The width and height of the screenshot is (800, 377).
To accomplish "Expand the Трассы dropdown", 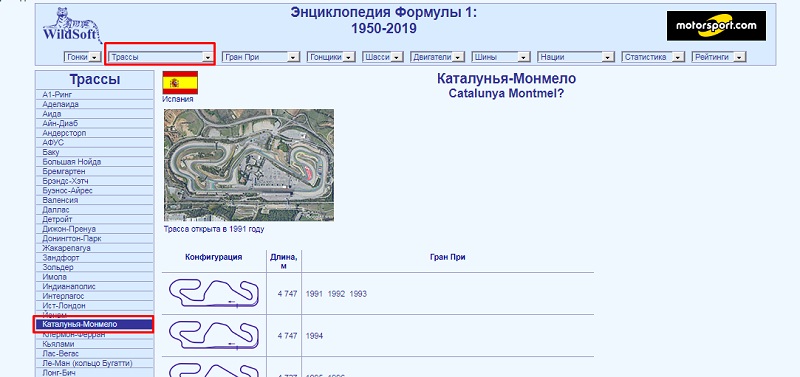I will pos(161,57).
